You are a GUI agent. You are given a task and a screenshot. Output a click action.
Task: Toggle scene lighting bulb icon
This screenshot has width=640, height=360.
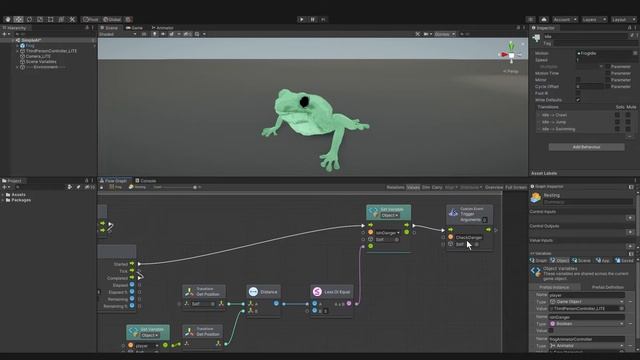pyautogui.click(x=155, y=34)
